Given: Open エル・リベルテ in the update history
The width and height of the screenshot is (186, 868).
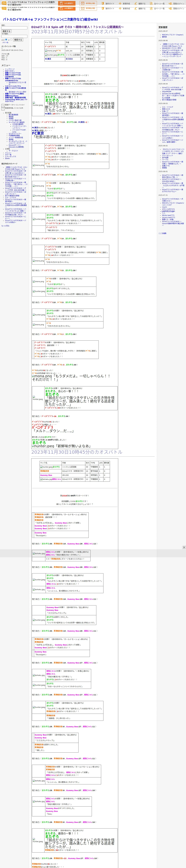Looking at the screenshot, I should pyautogui.click(x=167, y=107).
